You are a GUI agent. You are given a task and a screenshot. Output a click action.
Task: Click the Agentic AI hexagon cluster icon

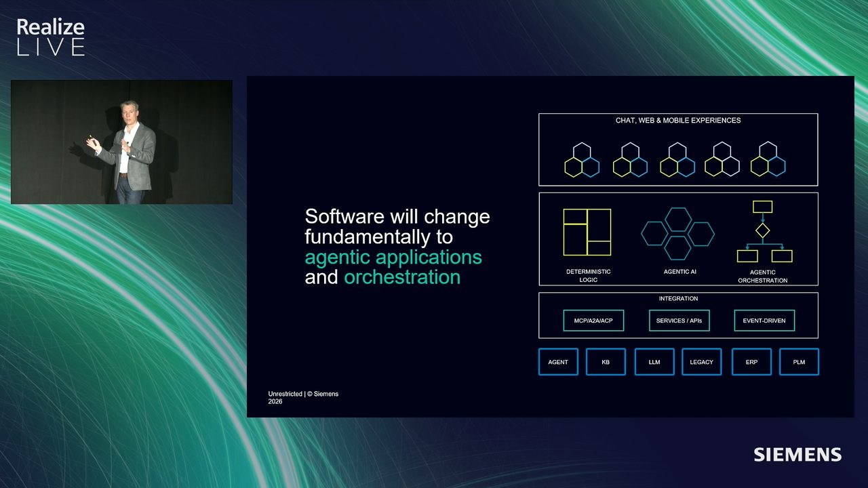point(677,234)
